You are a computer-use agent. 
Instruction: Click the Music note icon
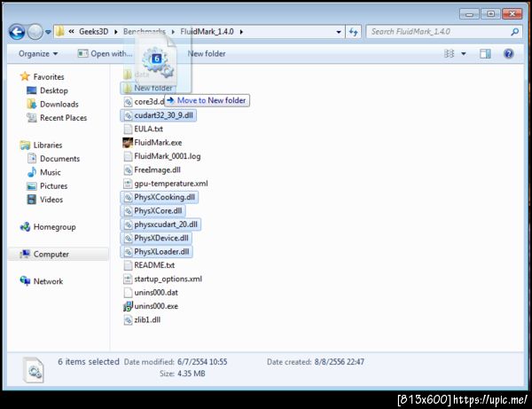[x=32, y=172]
